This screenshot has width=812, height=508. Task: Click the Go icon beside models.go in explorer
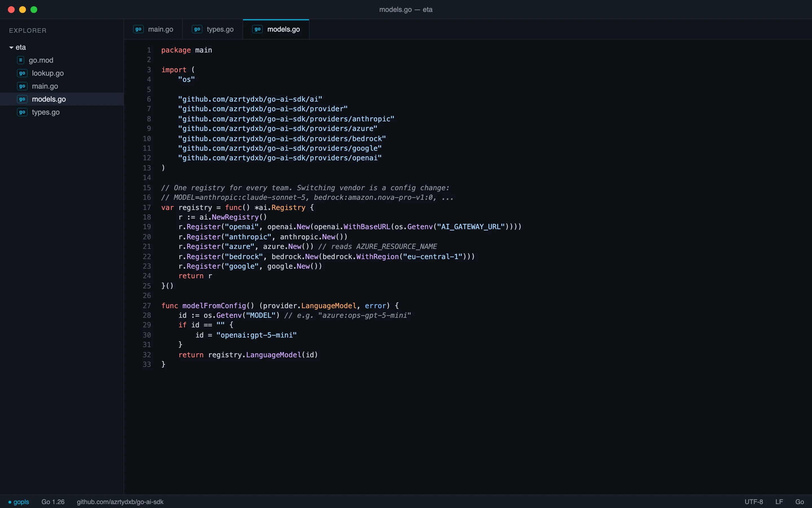(22, 99)
